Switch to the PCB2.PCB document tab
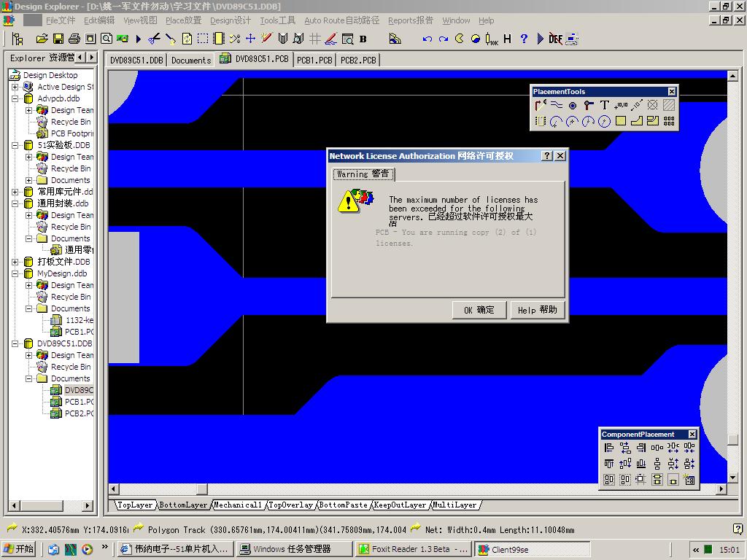This screenshot has width=747, height=560. point(358,61)
